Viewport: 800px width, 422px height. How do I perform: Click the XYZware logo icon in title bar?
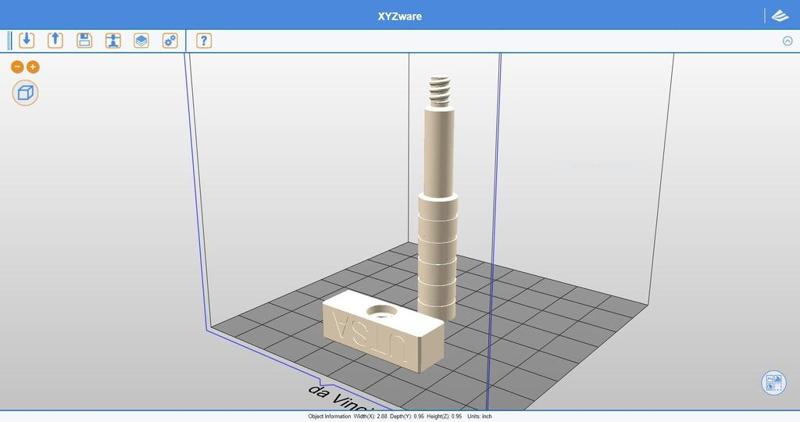click(x=780, y=16)
